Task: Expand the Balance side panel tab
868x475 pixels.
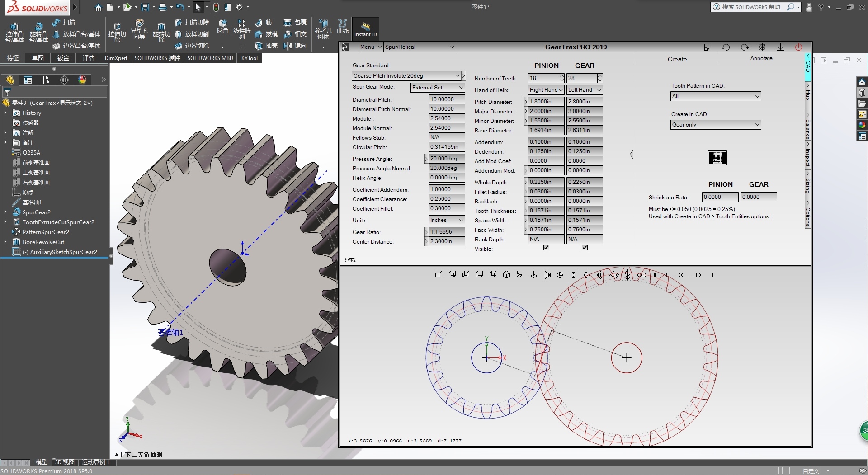Action: point(808,126)
